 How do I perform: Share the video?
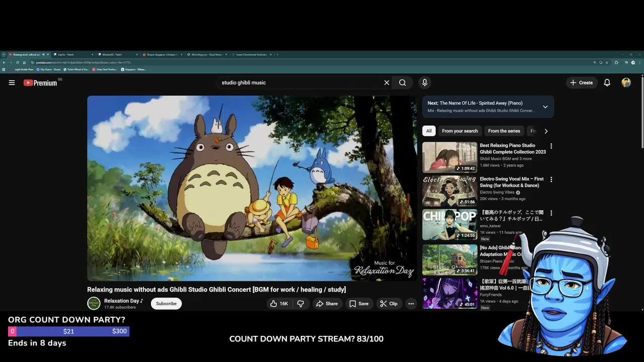pos(327,304)
